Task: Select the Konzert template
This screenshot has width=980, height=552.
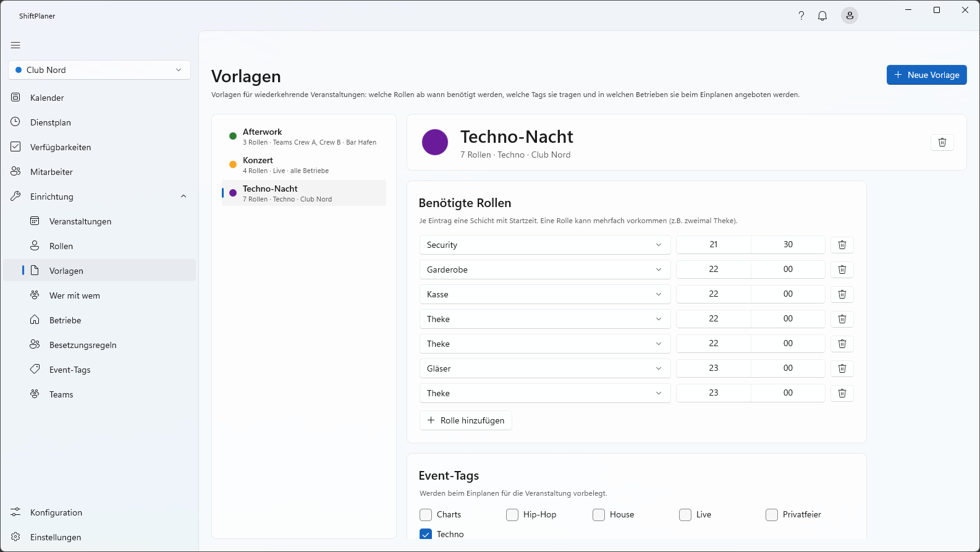Action: [x=304, y=165]
